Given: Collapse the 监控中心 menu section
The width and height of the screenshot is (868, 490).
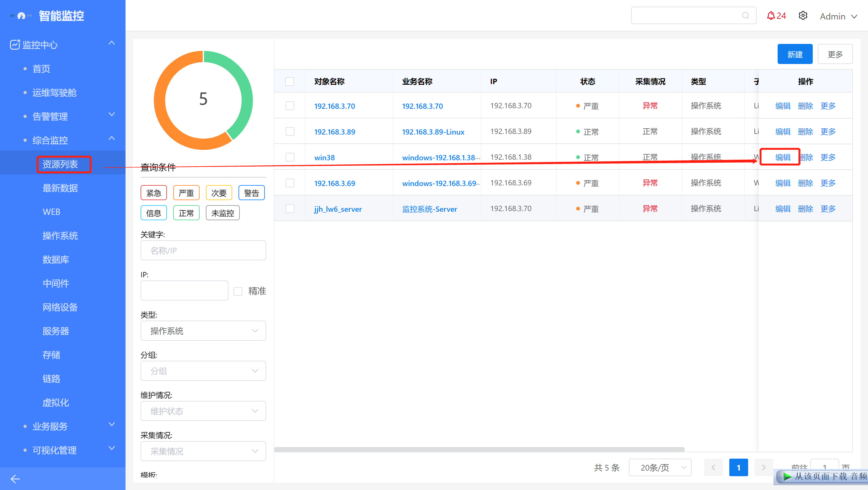Looking at the screenshot, I should tap(112, 43).
